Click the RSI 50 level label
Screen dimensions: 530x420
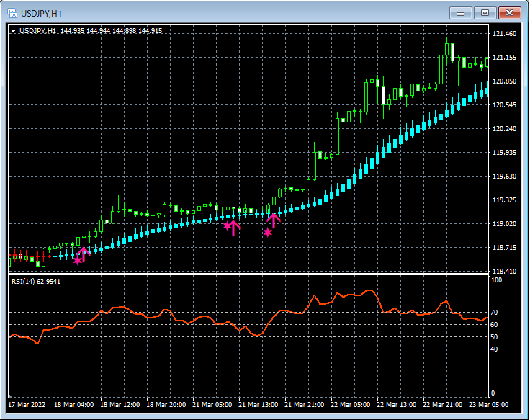[494, 337]
